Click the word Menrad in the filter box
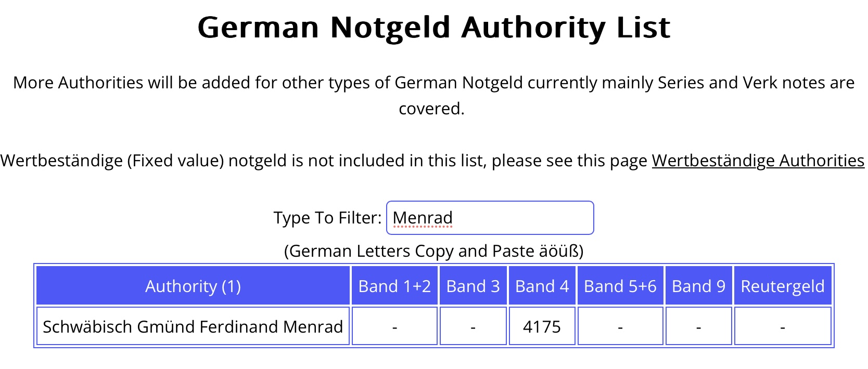The height and width of the screenshot is (369, 868). point(422,218)
